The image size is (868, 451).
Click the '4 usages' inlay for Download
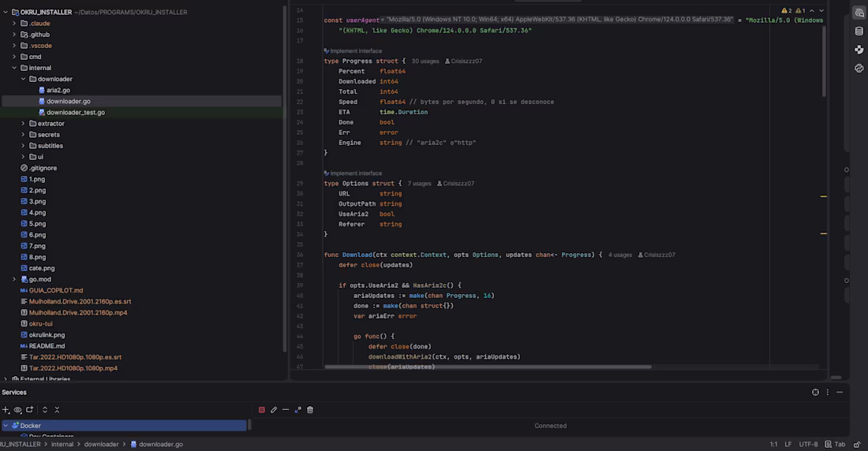620,255
